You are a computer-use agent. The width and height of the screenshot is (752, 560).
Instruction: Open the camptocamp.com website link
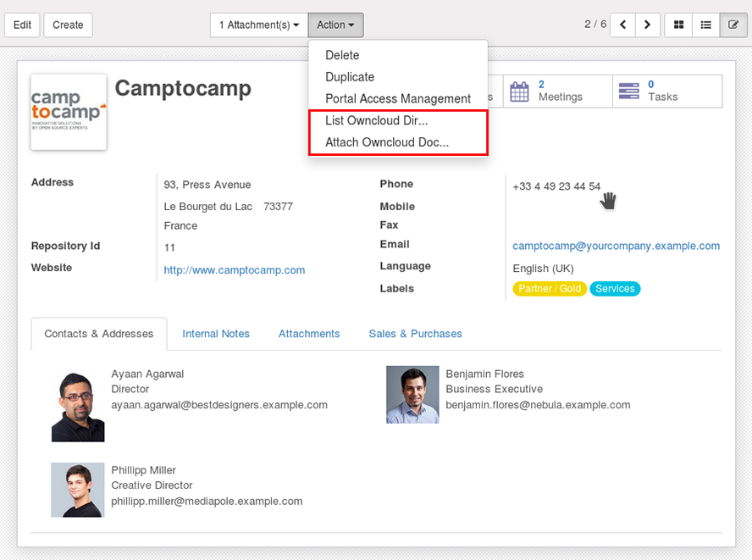[x=235, y=270]
